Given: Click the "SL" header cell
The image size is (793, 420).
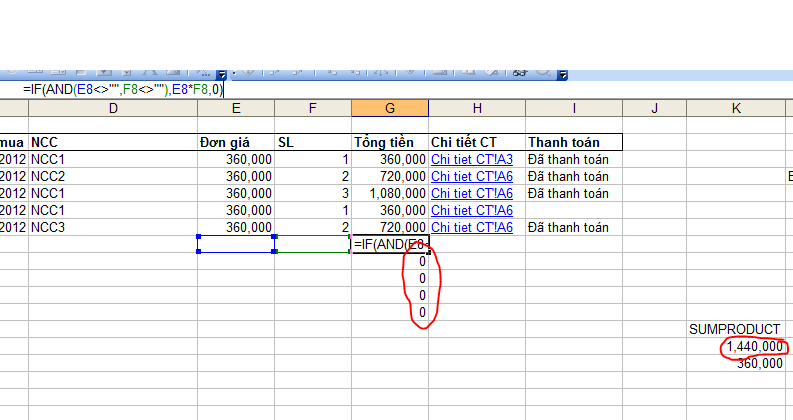Looking at the screenshot, I should pos(313,142).
